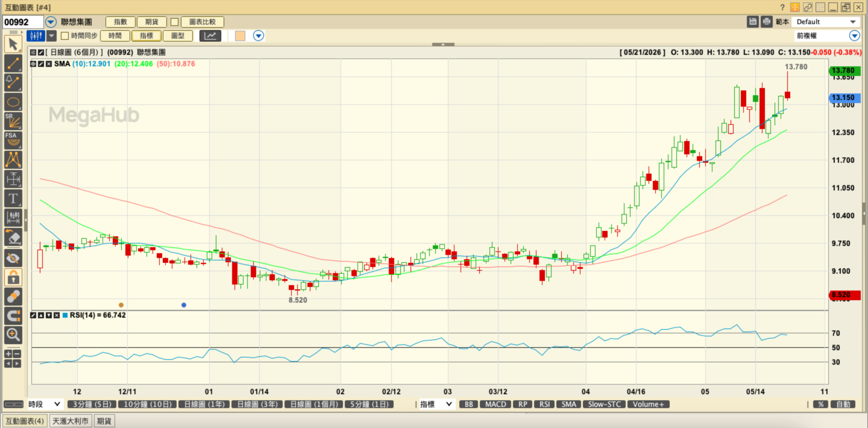Select the trend line drawing tool
The image size is (868, 428).
pos(13,63)
